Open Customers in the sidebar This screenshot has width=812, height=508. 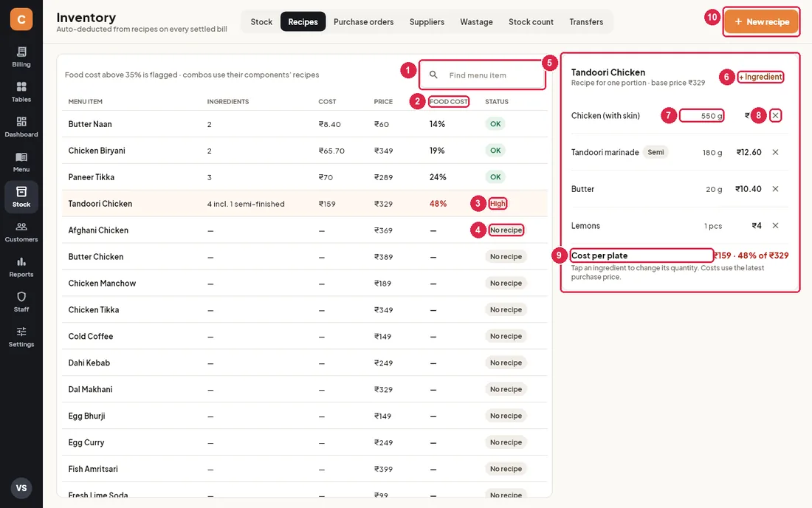coord(21,232)
